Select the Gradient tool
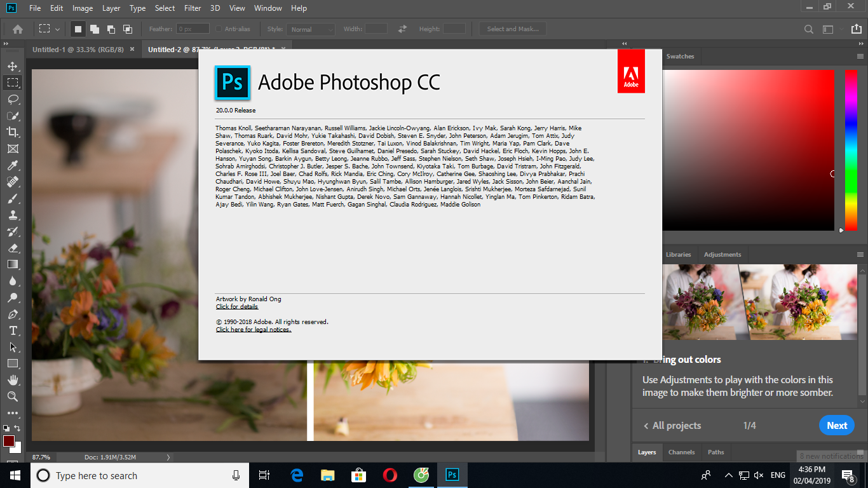This screenshot has height=488, width=868. click(x=13, y=264)
